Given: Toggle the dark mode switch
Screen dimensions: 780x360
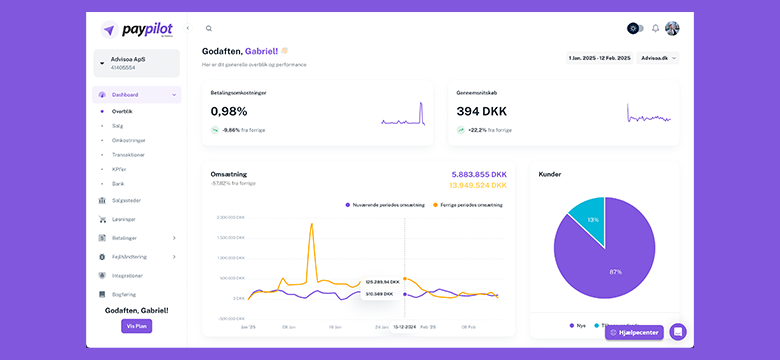Looking at the screenshot, I should (635, 28).
